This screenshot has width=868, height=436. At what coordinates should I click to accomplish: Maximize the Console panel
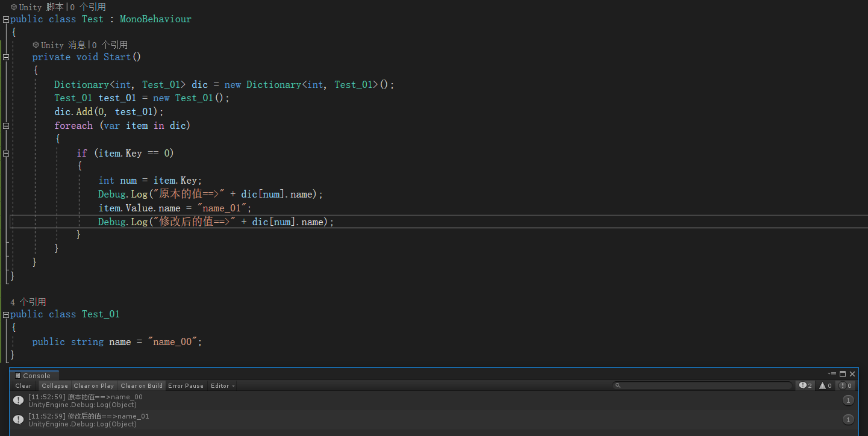click(x=843, y=374)
